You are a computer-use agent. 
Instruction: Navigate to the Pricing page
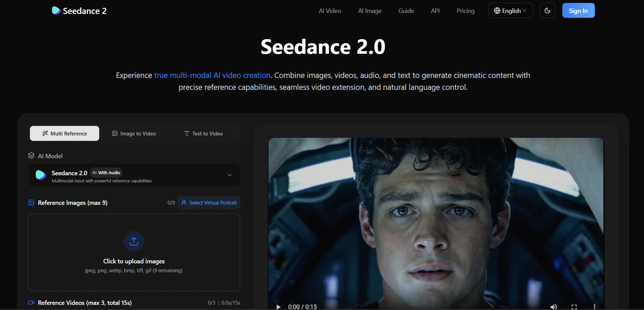click(x=466, y=11)
